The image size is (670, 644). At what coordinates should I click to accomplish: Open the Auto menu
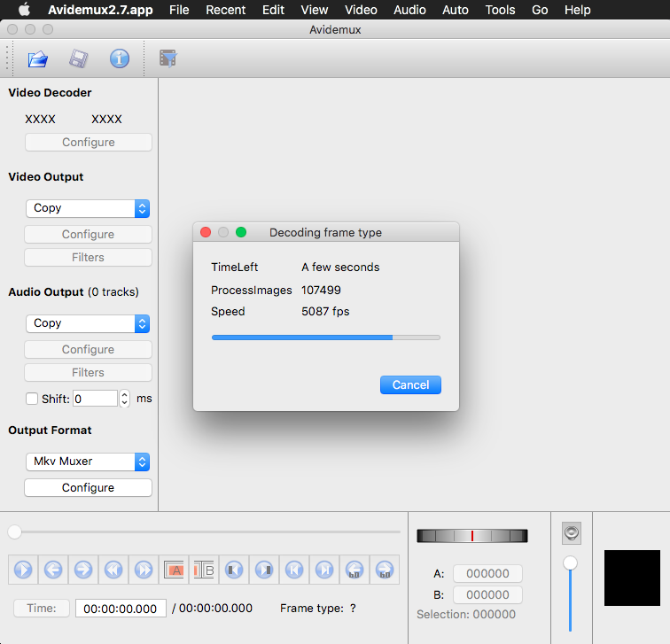point(456,10)
